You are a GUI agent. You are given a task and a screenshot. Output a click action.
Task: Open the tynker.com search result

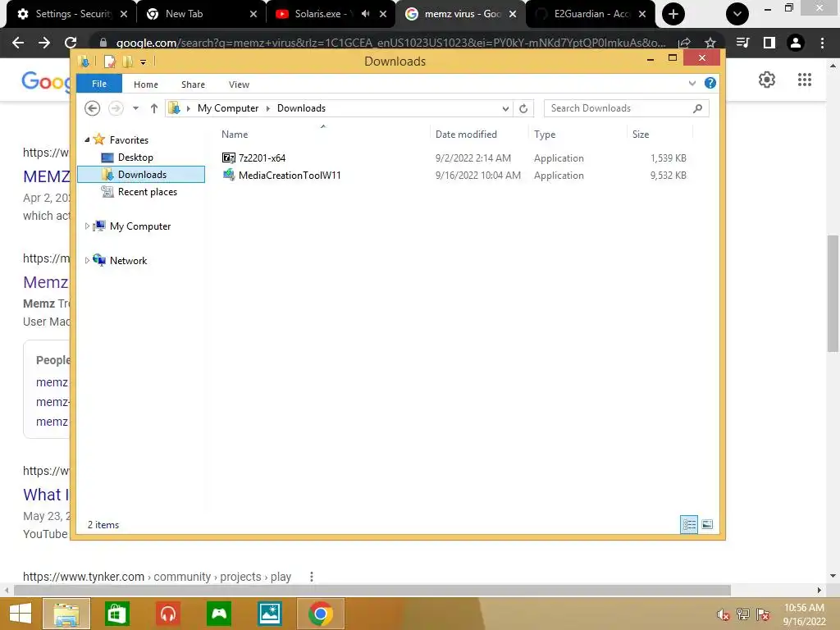pyautogui.click(x=157, y=577)
